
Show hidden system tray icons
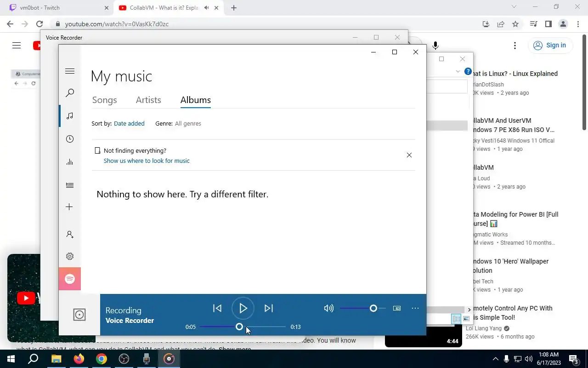(495, 359)
